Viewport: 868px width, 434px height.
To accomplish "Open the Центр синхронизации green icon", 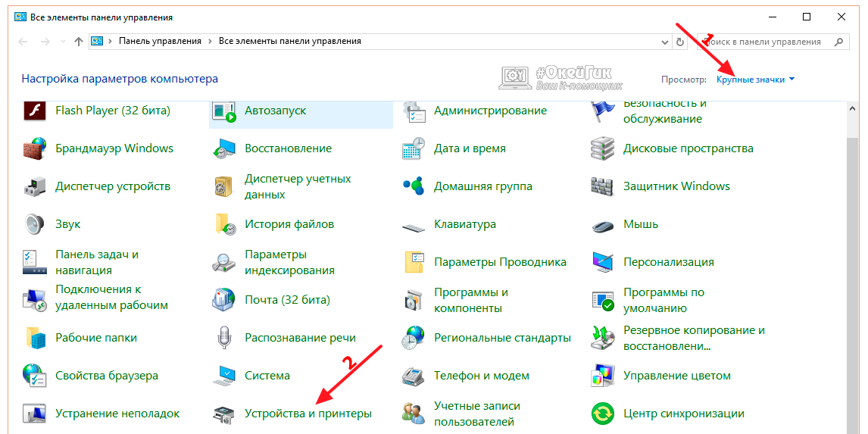I will point(603,414).
